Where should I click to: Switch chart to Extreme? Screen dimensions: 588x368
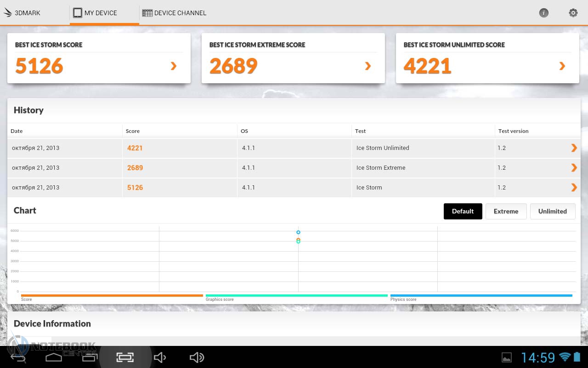click(506, 211)
